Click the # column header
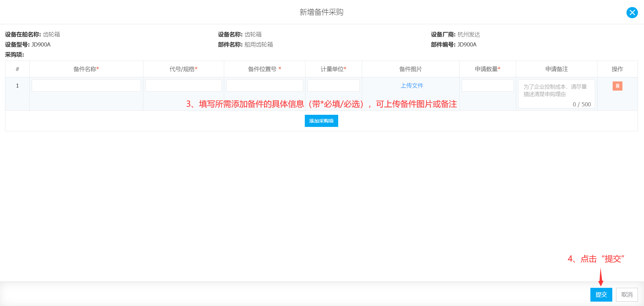 pos(18,69)
